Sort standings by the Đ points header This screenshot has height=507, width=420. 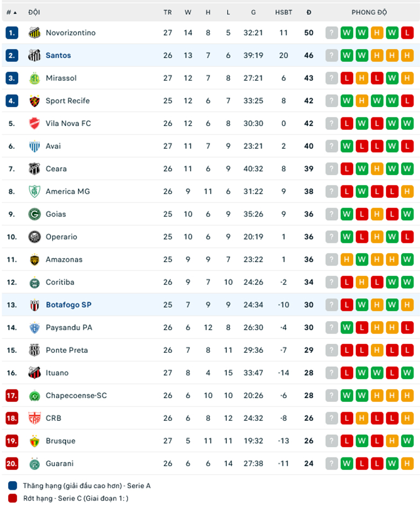[x=309, y=12]
